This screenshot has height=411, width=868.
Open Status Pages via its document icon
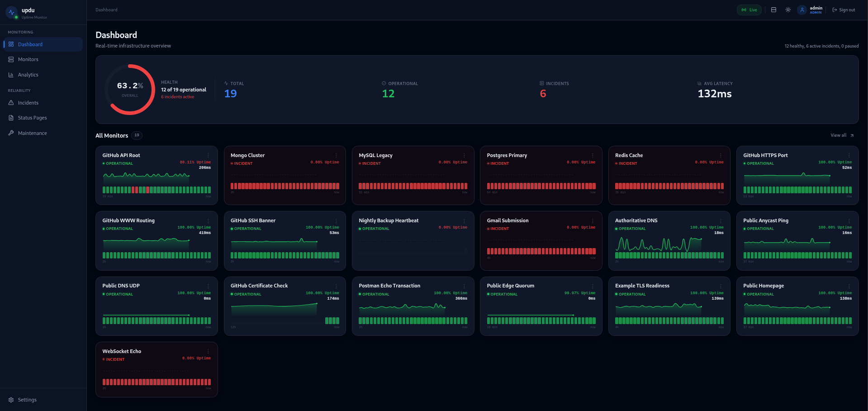[11, 118]
